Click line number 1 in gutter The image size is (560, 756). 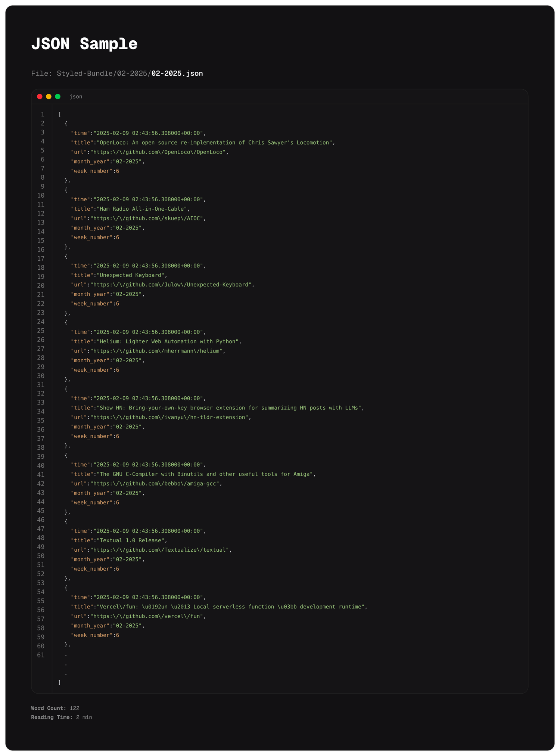point(43,114)
